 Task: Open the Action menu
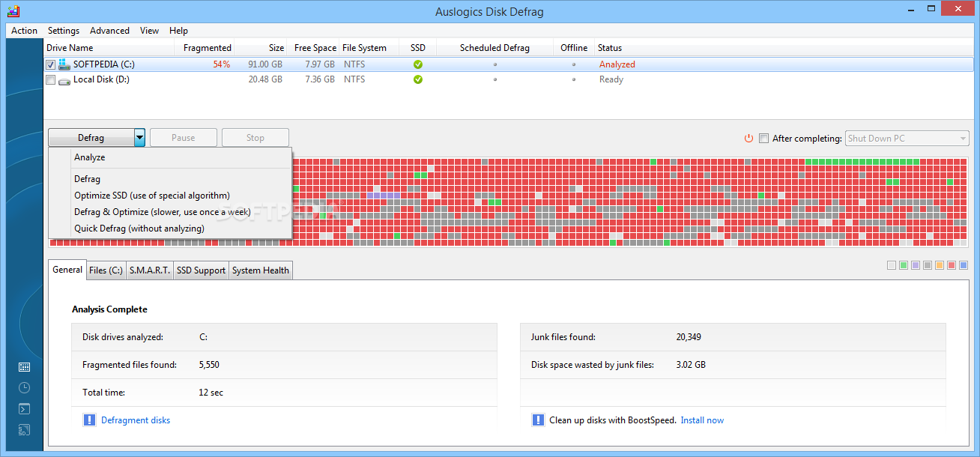[x=24, y=31]
